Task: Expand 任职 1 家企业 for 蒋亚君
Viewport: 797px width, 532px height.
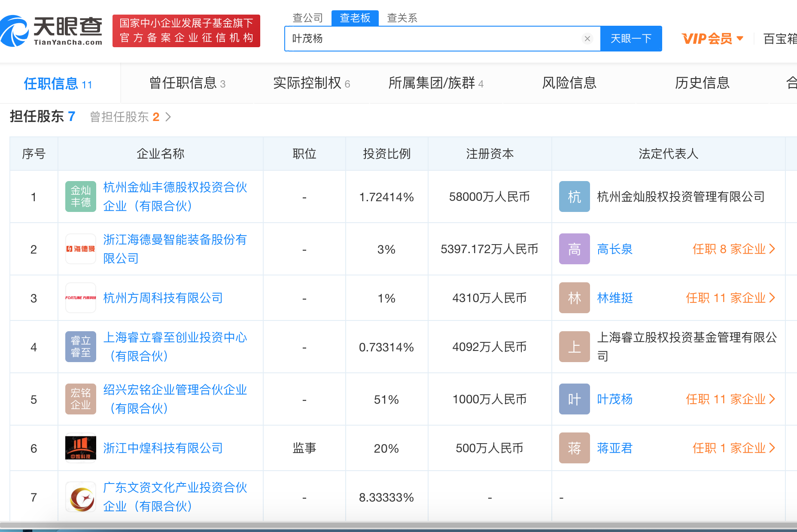Action: point(733,448)
